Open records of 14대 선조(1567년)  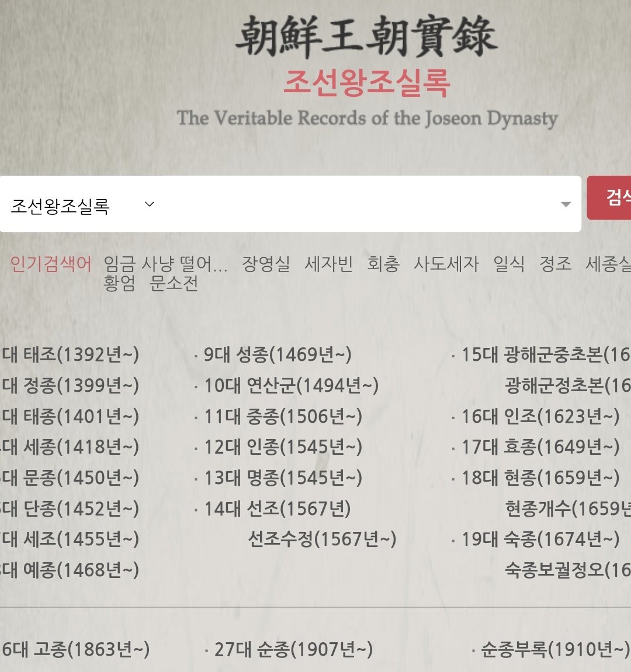click(277, 509)
